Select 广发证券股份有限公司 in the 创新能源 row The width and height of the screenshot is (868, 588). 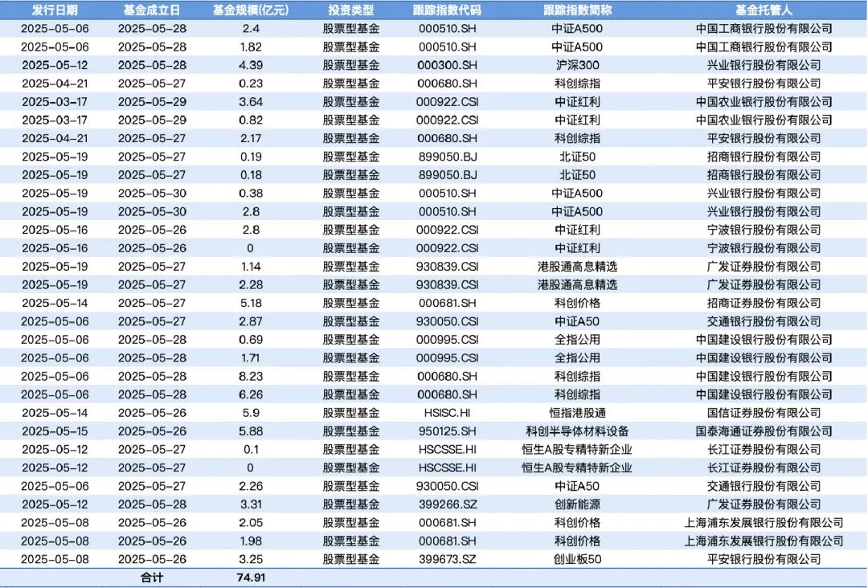click(764, 504)
